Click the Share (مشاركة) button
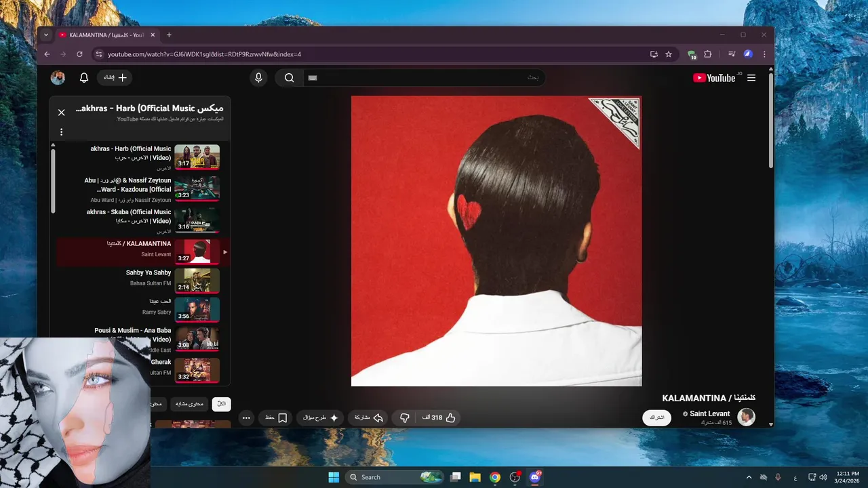Viewport: 868px width, 488px height. click(370, 418)
